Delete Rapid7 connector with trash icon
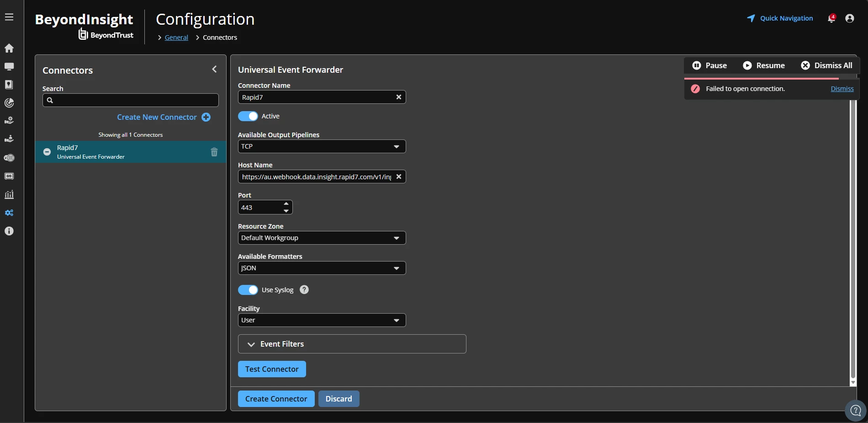Screen dimensions: 868x423 214,152
